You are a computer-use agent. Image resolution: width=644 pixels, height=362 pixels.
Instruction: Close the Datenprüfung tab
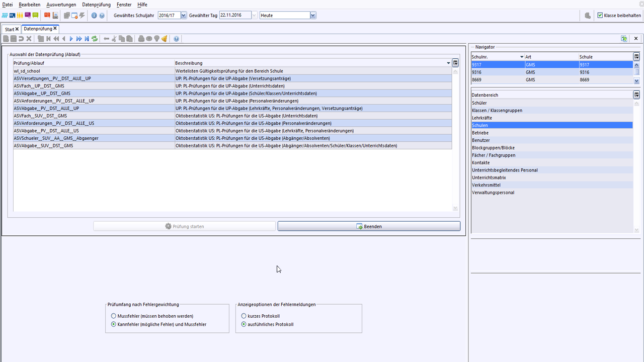pos(55,29)
